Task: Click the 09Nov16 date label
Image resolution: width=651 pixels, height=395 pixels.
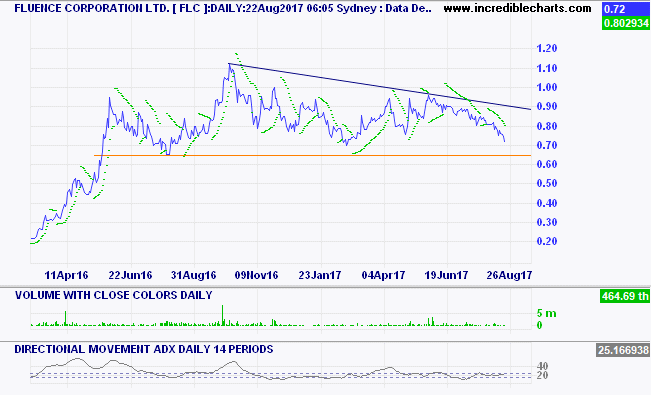Action: [x=257, y=275]
